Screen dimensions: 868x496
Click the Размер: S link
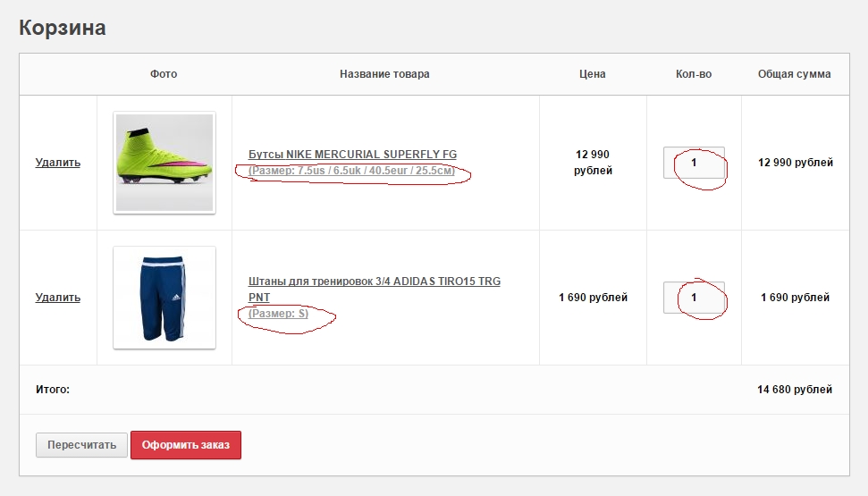pos(278,314)
